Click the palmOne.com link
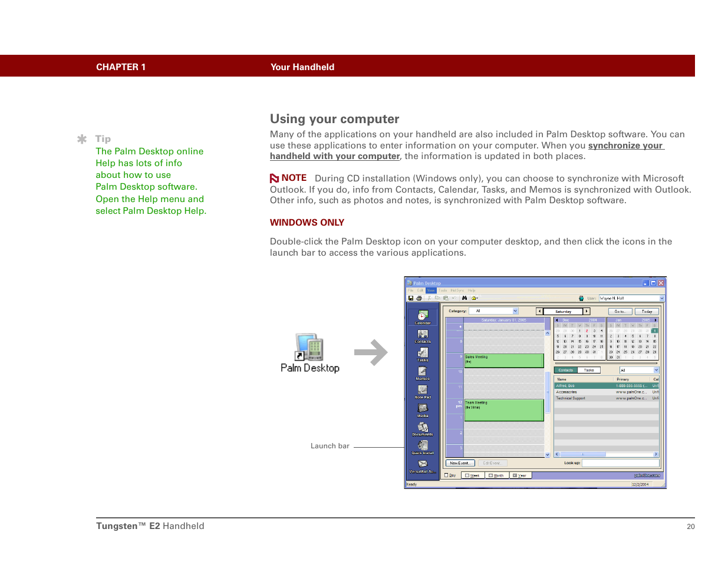 (x=647, y=475)
